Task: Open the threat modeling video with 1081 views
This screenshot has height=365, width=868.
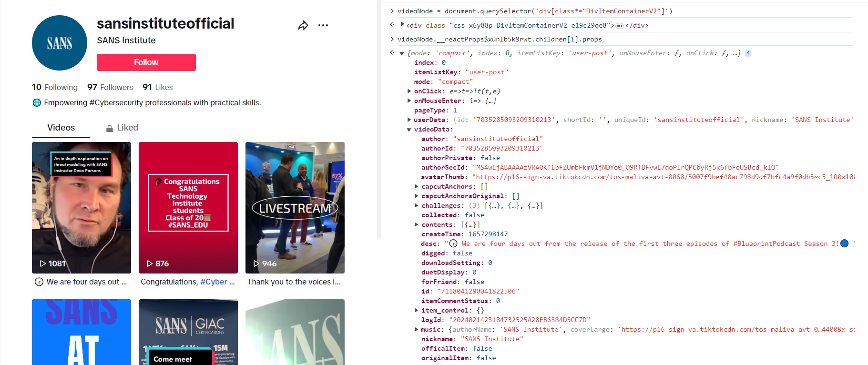Action: coord(82,208)
